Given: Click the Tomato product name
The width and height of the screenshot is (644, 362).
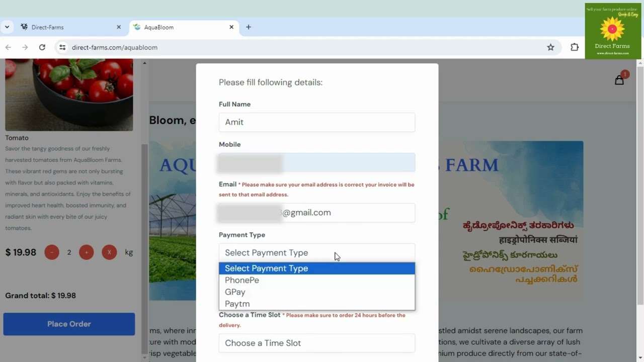Looking at the screenshot, I should click(x=17, y=138).
